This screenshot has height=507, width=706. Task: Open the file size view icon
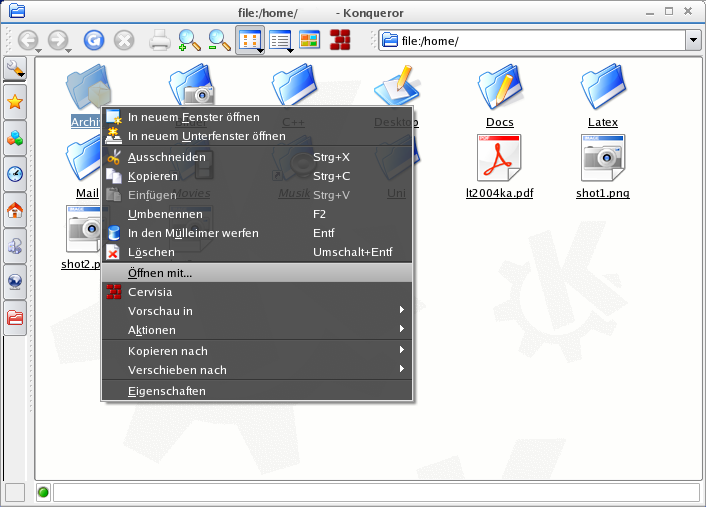tap(310, 41)
